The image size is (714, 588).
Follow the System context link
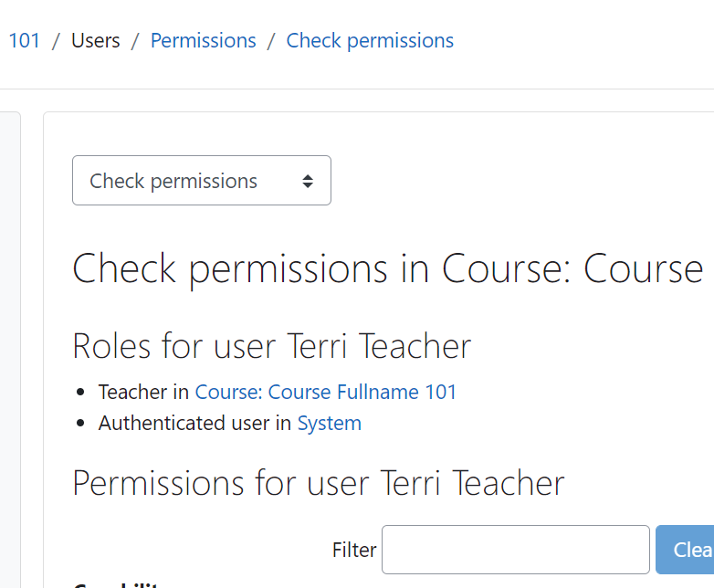point(330,423)
